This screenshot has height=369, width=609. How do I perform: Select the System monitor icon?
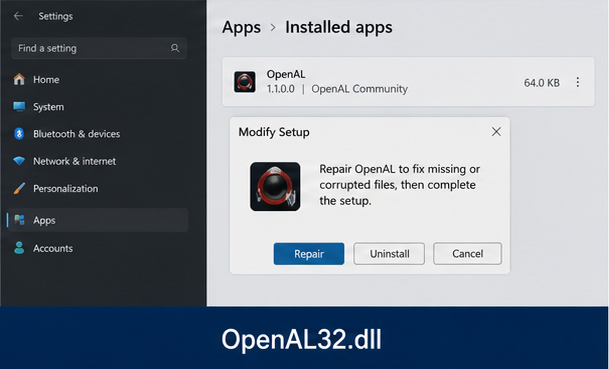point(19,106)
